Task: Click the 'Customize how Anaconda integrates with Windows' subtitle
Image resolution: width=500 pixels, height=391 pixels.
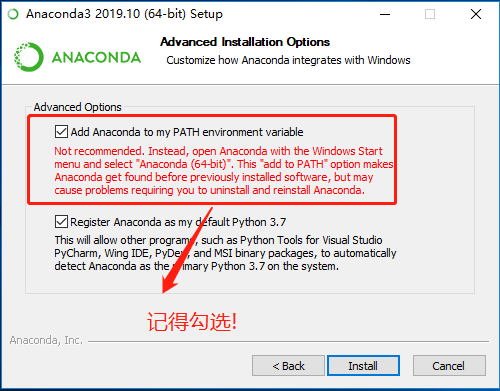Action: coord(288,60)
